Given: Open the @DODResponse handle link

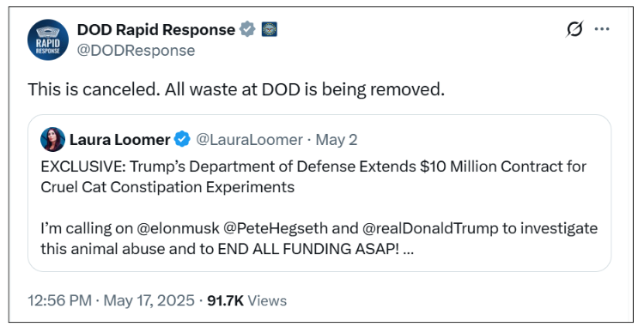Looking at the screenshot, I should click(136, 51).
